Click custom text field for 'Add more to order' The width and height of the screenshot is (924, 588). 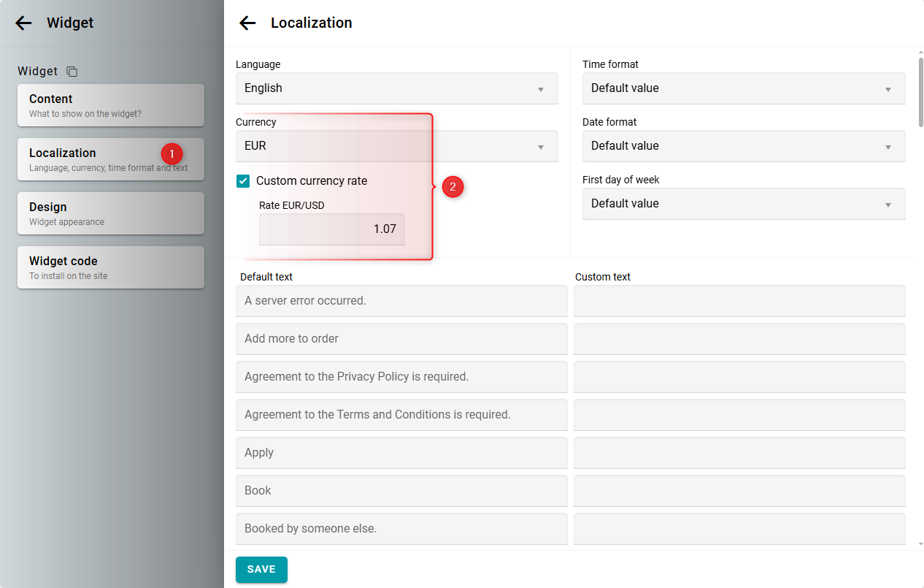click(x=739, y=339)
